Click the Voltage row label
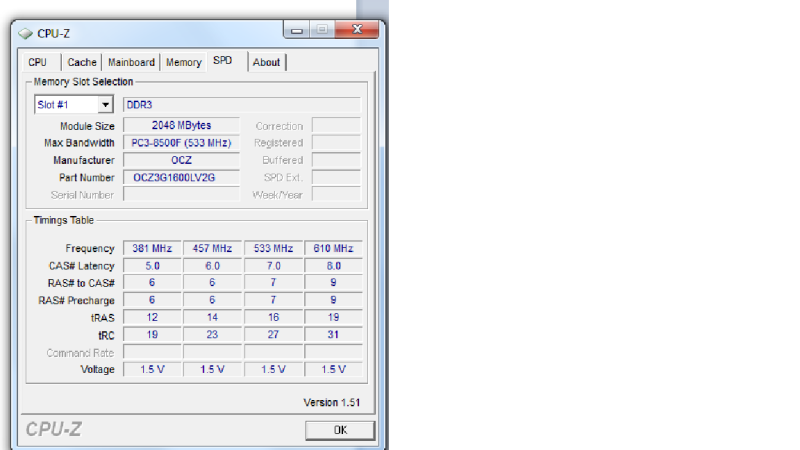Viewport: 800px width, 450px height. coord(97,369)
